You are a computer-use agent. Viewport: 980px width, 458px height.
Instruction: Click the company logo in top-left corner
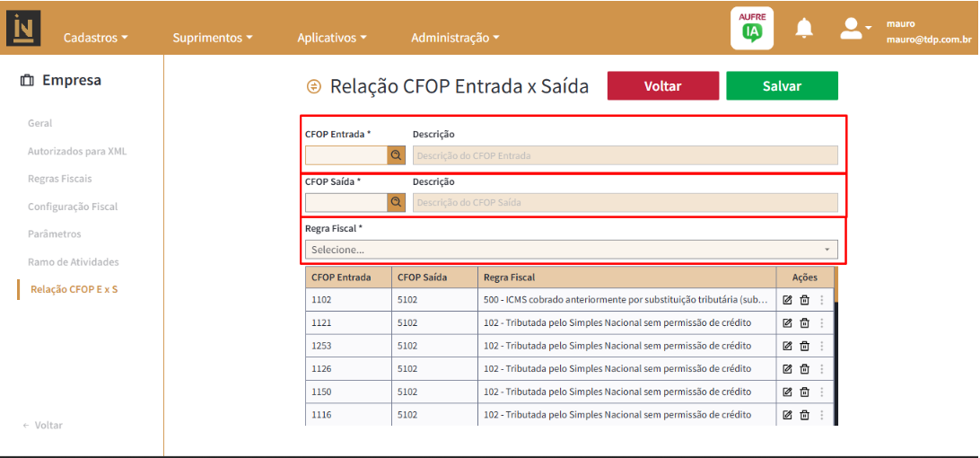23,28
